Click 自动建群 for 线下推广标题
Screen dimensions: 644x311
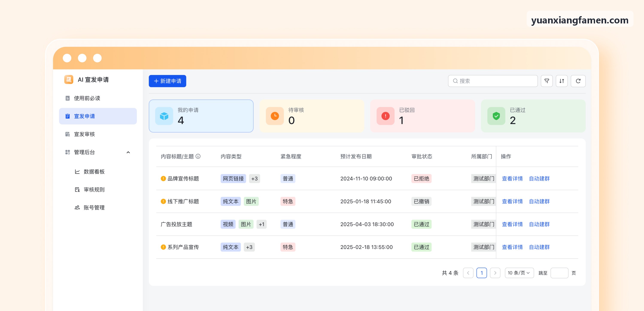click(x=539, y=201)
